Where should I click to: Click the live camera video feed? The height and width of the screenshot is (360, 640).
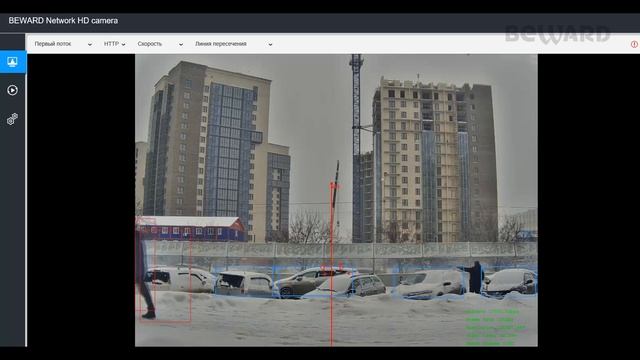point(336,200)
